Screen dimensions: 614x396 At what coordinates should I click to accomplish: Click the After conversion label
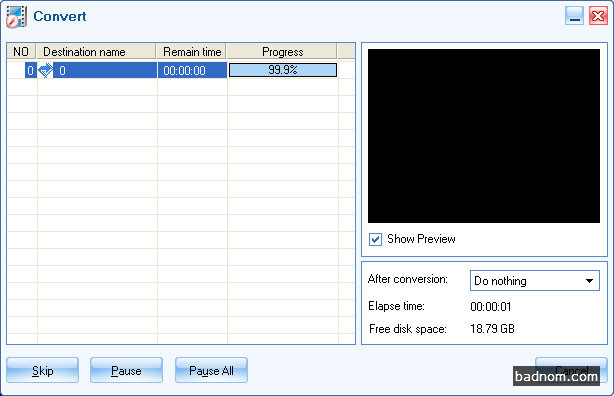(x=408, y=279)
